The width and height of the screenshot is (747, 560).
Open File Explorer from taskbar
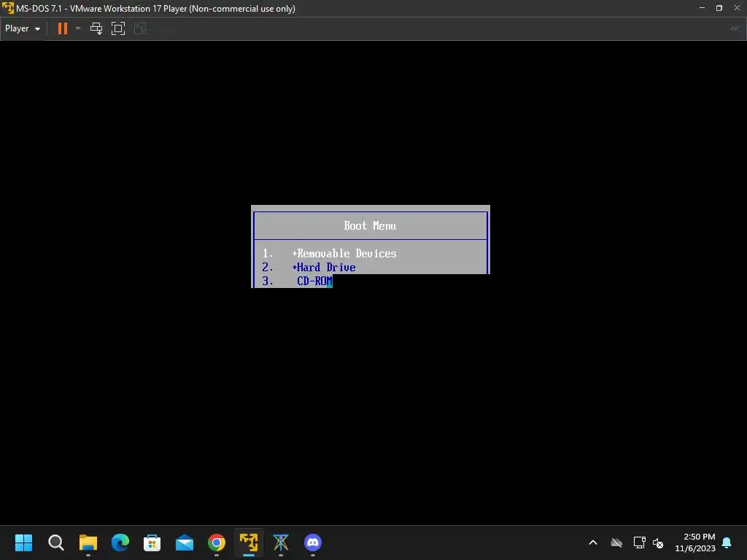pyautogui.click(x=88, y=542)
